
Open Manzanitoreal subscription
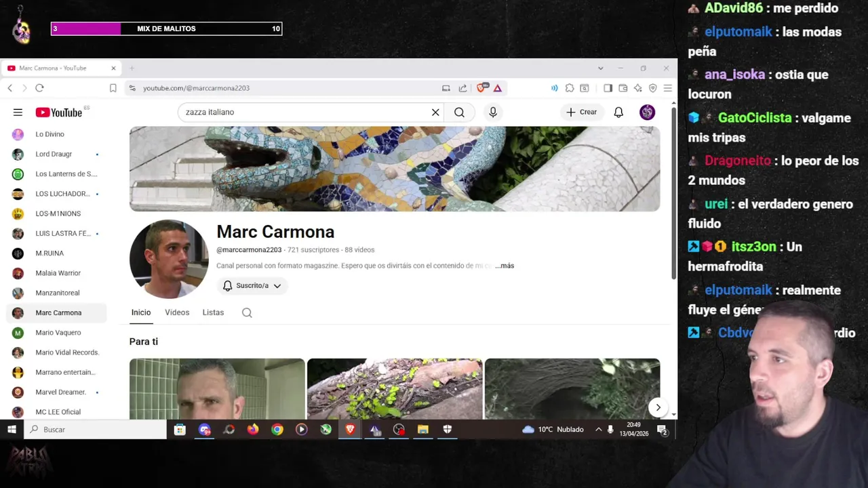[56, 293]
